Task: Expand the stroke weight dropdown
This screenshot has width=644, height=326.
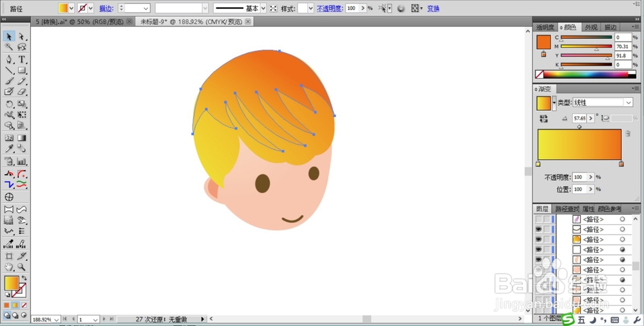Action: coord(146,8)
